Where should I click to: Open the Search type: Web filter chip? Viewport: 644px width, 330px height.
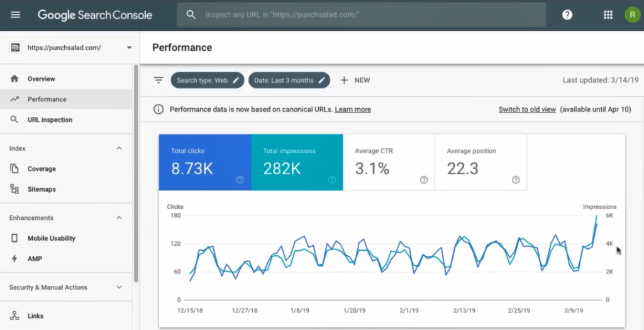coord(208,80)
